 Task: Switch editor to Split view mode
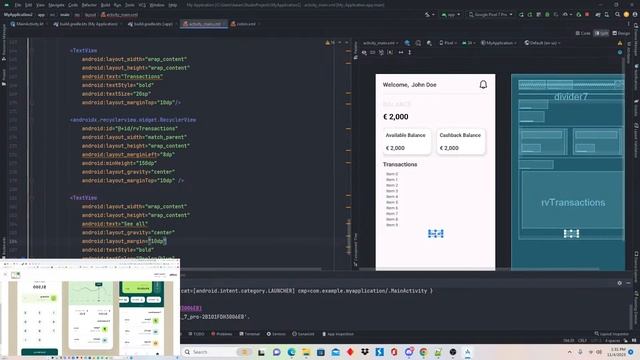pos(601,33)
